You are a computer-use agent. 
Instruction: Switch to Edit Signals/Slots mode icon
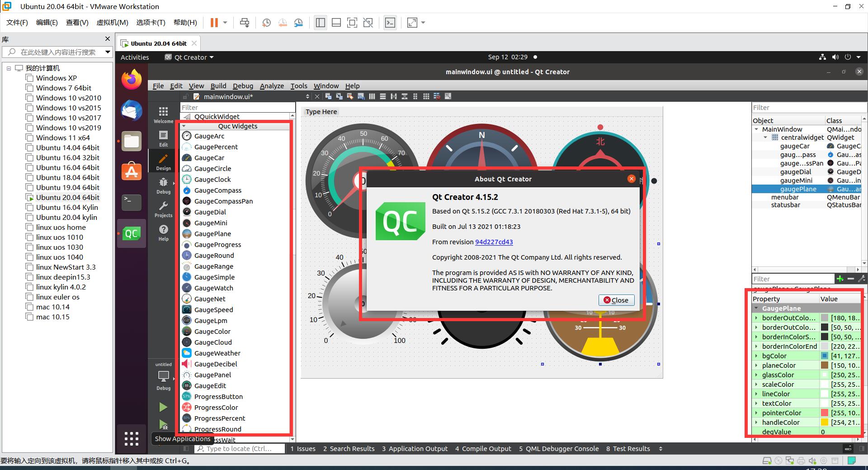click(339, 96)
